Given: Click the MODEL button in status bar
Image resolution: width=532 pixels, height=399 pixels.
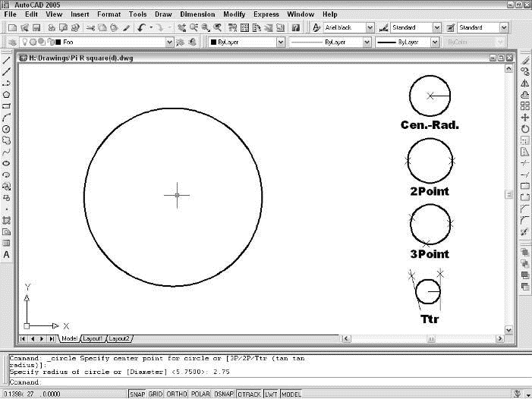Looking at the screenshot, I should pos(291,394).
